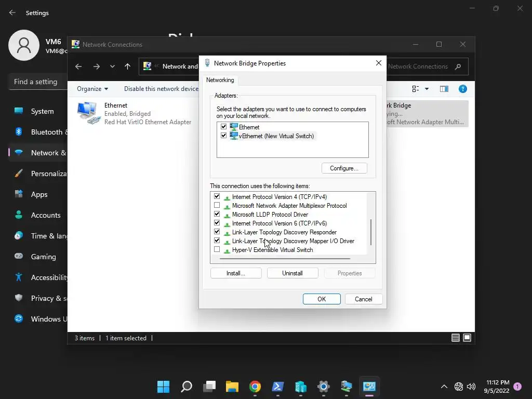Open Personalization settings category
The width and height of the screenshot is (532, 399).
pos(38,174)
